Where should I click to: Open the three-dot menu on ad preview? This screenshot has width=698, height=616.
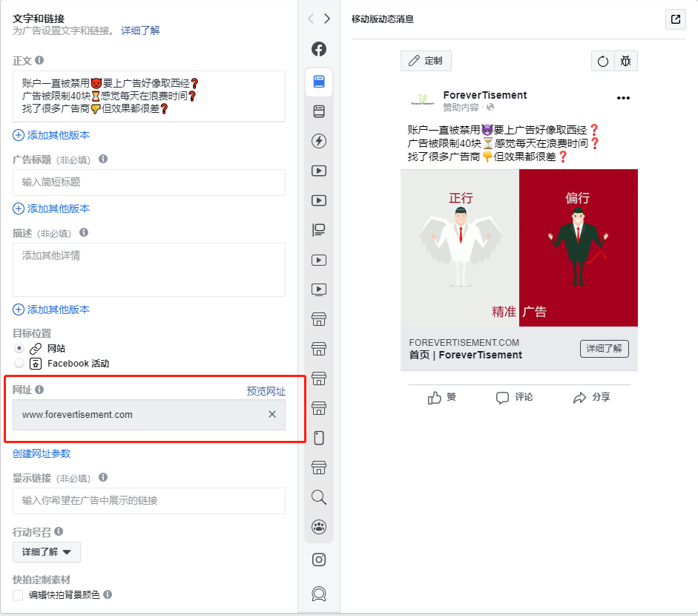[x=623, y=98]
